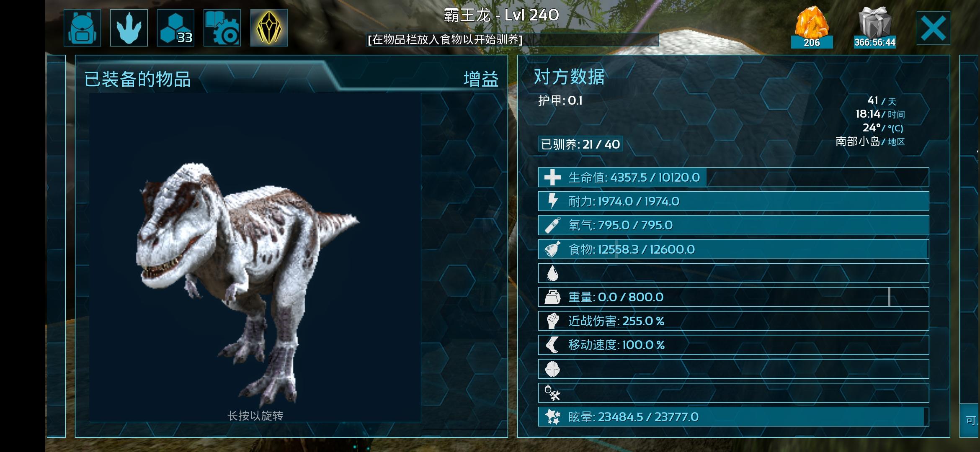Tap the 近战伤害 melee damage row
This screenshot has height=452, width=980.
(x=733, y=321)
